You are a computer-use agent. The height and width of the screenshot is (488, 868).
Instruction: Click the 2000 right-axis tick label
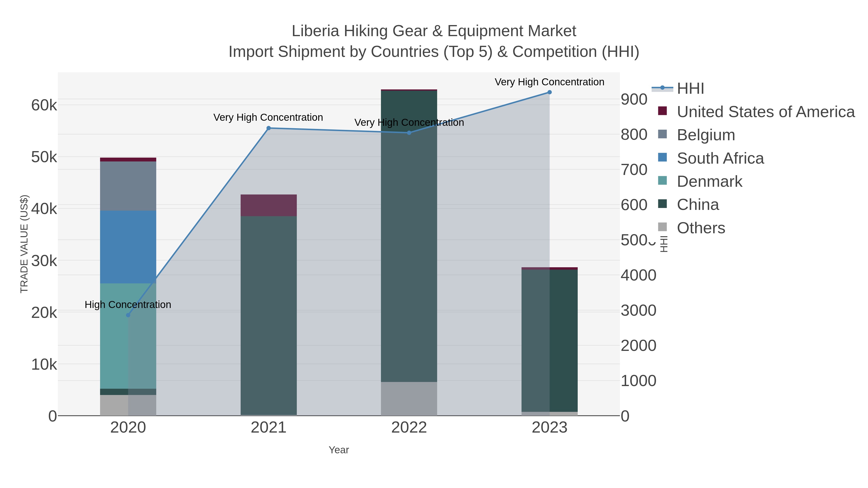pyautogui.click(x=638, y=346)
